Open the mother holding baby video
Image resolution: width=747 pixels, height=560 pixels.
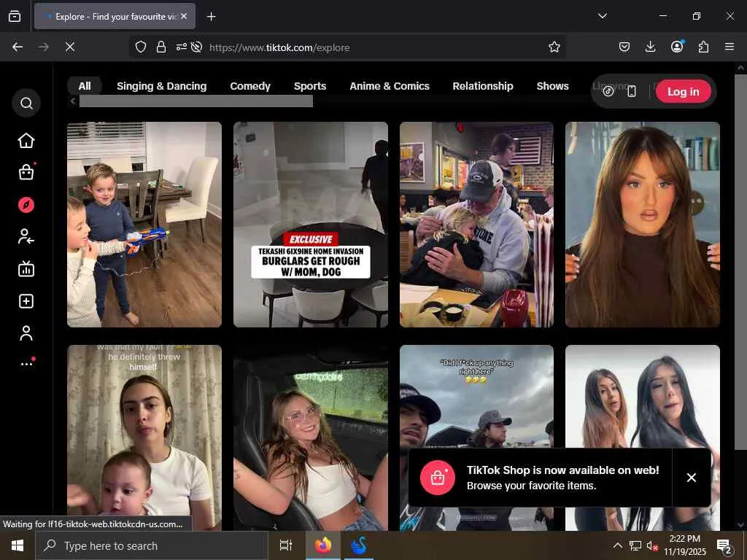coord(144,437)
